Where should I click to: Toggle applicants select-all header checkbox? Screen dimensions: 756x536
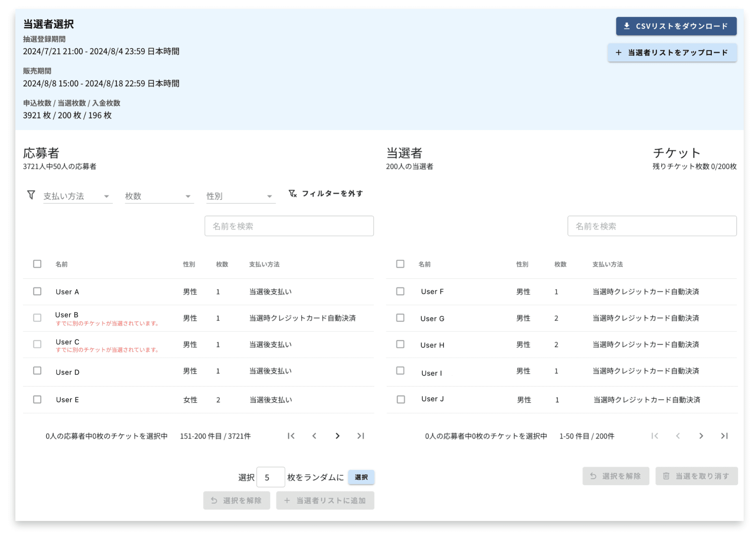[x=37, y=264]
